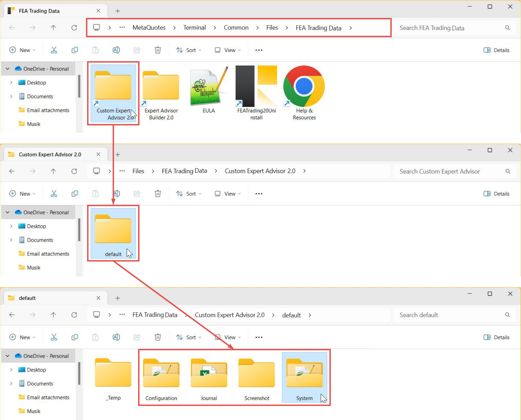The image size is (521, 420).
Task: Select Musik folder in default window sidebar
Action: (30, 411)
